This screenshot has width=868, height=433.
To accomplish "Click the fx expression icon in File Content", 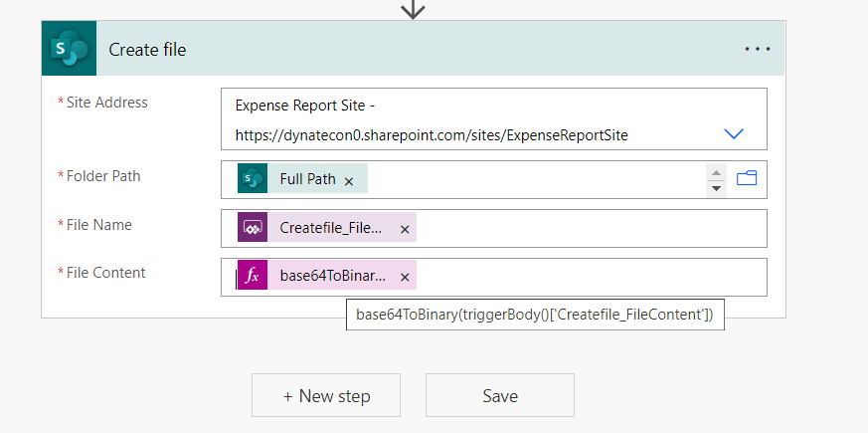I will coord(253,277).
